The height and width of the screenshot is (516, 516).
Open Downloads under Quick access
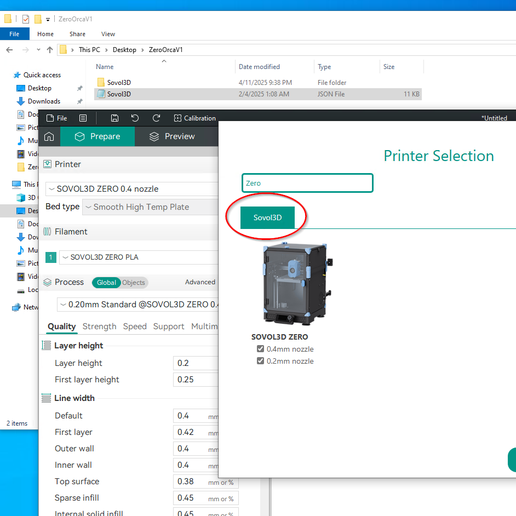(44, 101)
